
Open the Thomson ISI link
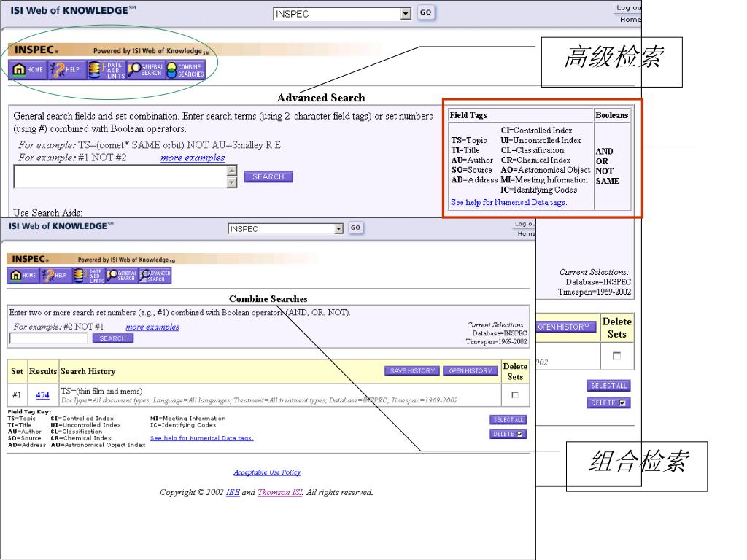coord(279,492)
